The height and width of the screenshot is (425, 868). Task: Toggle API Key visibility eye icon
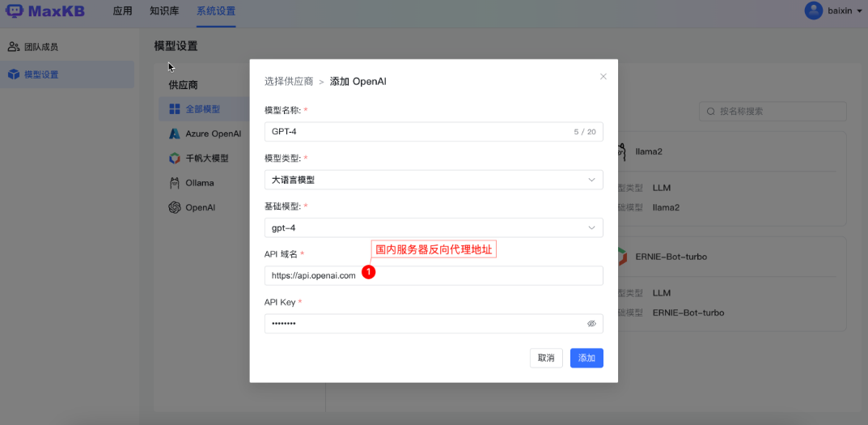pyautogui.click(x=591, y=324)
